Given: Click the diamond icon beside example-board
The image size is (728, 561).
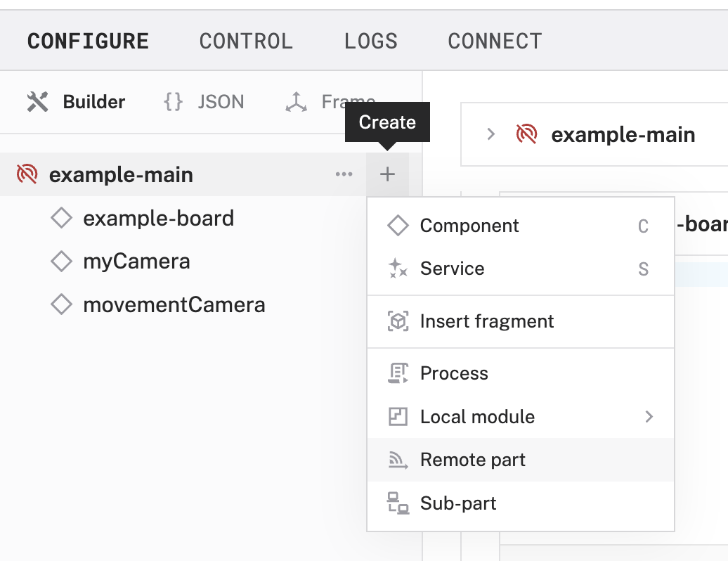Looking at the screenshot, I should coord(62,218).
